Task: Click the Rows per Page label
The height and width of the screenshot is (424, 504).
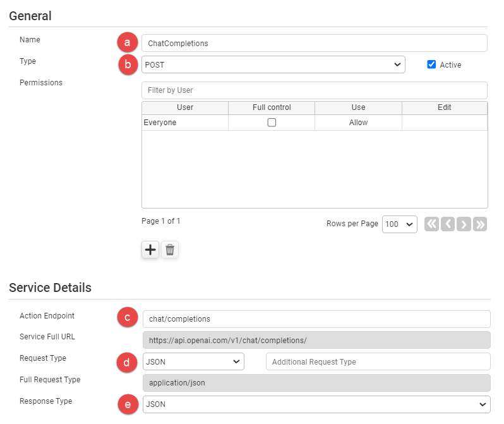Action: [352, 224]
